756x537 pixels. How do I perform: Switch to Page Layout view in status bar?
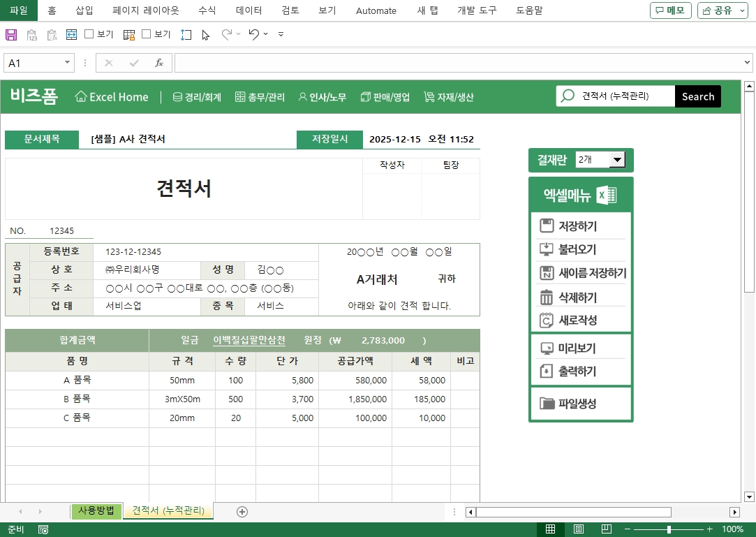579,529
